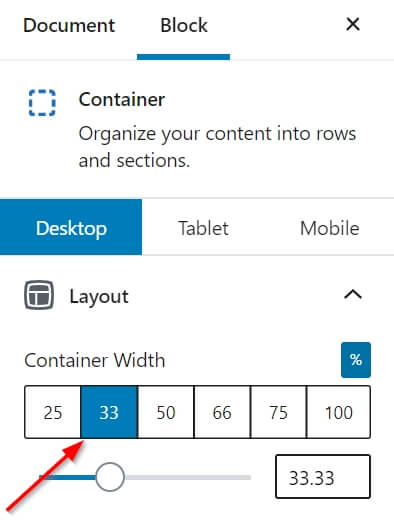Close the block settings sidebar
This screenshot has width=394, height=532.
[353, 24]
